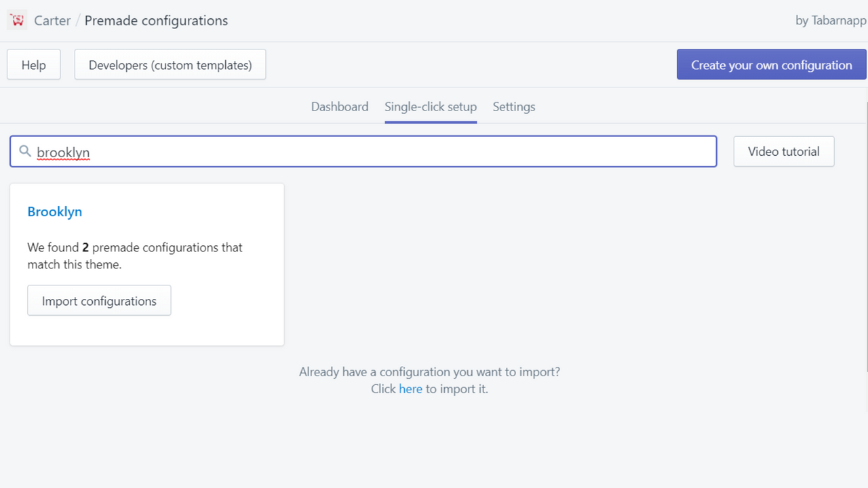Click the '2 premade configurations' match text
Screen dimensions: 868x488
point(135,256)
